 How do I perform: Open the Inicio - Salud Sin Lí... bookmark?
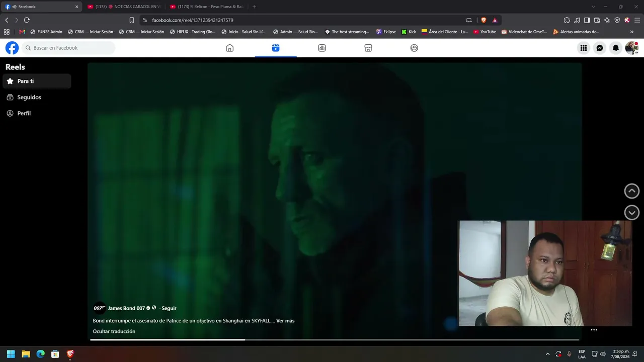click(x=244, y=32)
